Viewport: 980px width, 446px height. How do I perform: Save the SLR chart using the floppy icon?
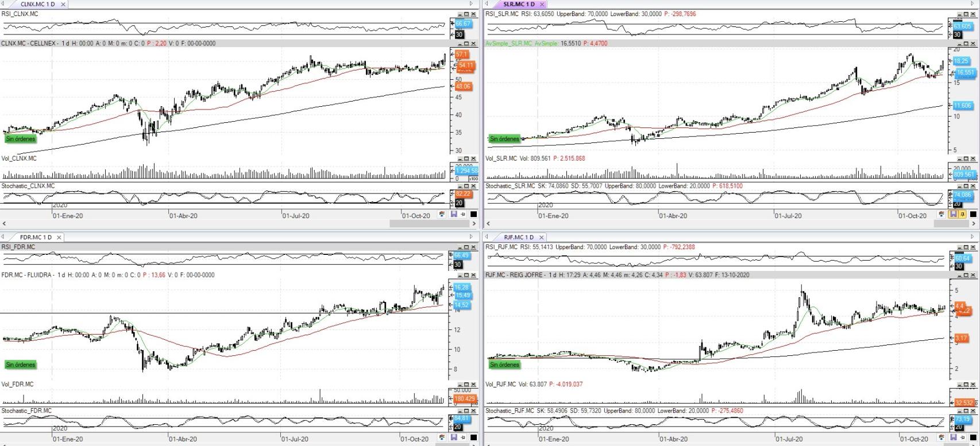point(953,215)
